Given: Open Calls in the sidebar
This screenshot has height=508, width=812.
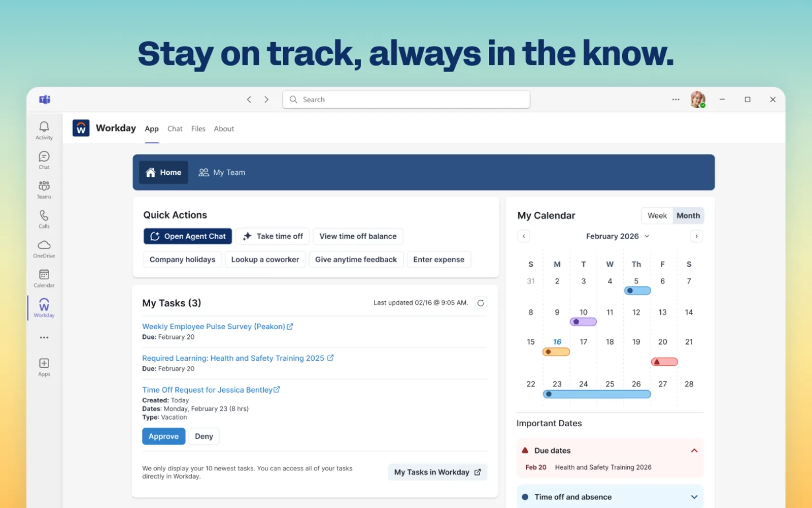Looking at the screenshot, I should [x=44, y=219].
